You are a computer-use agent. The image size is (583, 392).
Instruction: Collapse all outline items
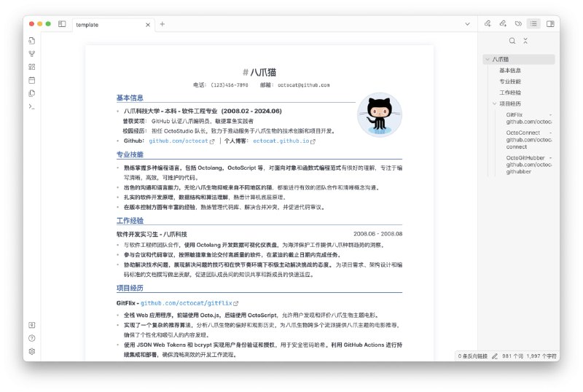525,41
